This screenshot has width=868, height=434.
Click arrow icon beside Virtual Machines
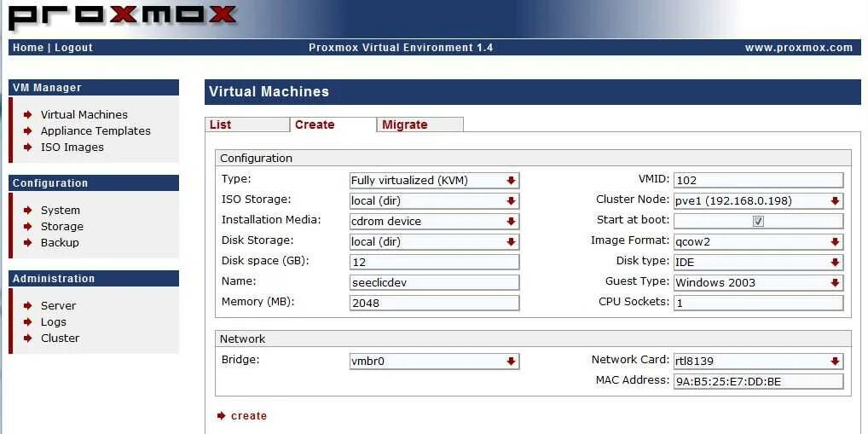pos(28,114)
